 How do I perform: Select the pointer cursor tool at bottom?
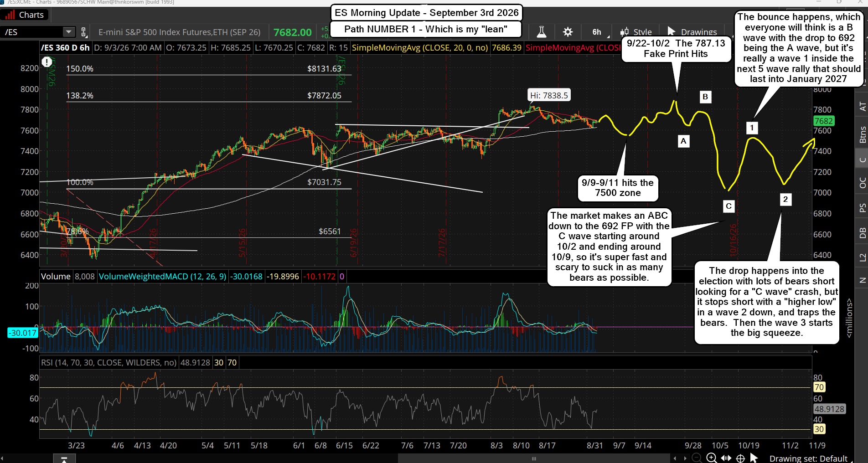pyautogui.click(x=754, y=458)
